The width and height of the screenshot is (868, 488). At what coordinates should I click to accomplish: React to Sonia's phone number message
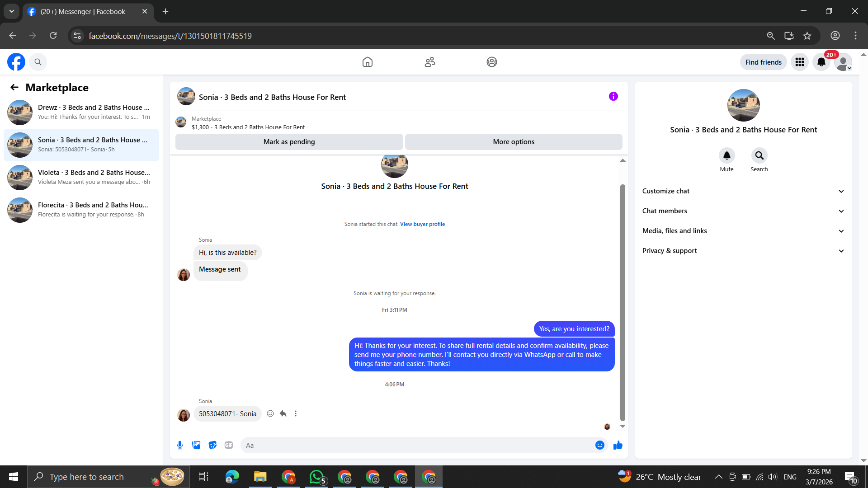270,413
